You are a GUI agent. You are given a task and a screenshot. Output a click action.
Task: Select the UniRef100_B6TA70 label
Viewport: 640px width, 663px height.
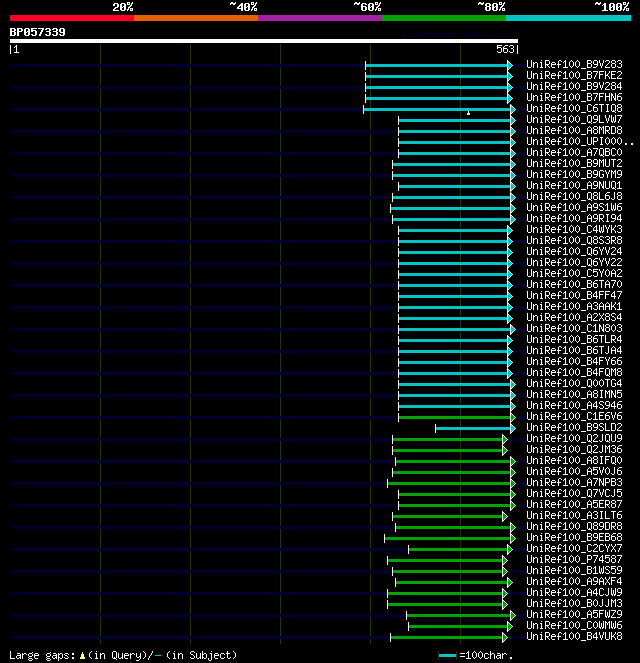click(x=574, y=284)
